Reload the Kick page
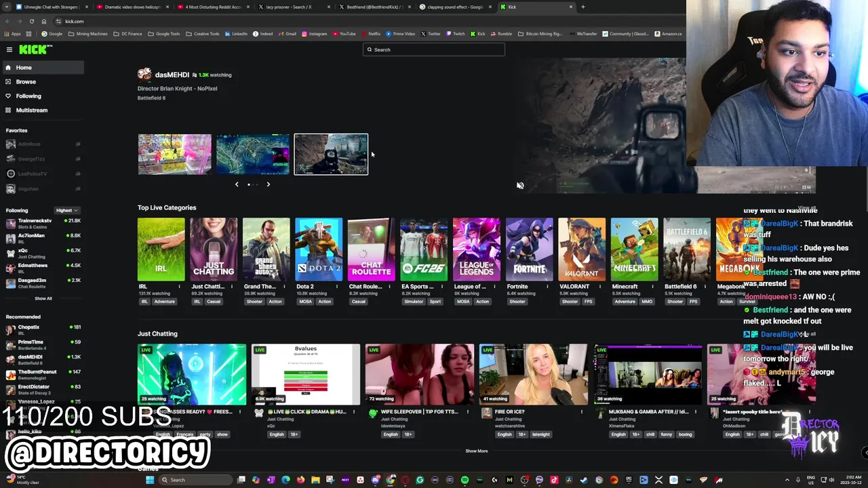Viewport: 868px width, 488px height. [31, 21]
